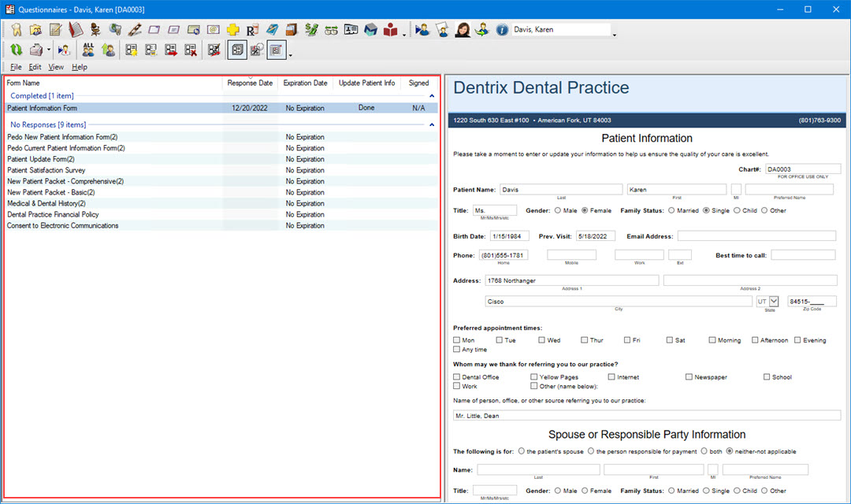Select the Patient Satisfaction Survey form
This screenshot has width=851, height=504.
46,170
